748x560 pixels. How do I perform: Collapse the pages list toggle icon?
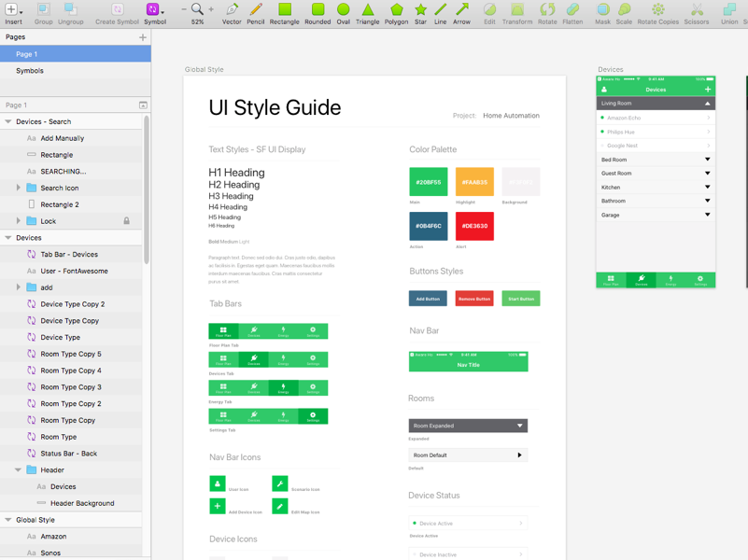[143, 105]
